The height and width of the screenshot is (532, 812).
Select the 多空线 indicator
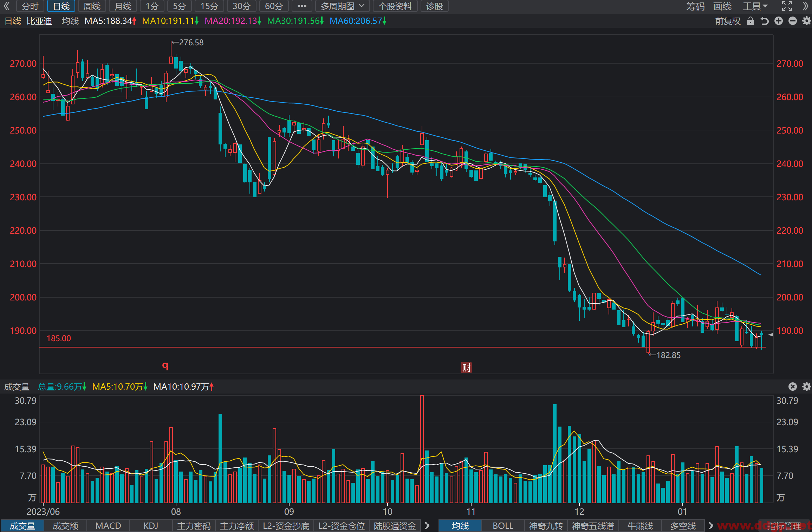point(683,526)
